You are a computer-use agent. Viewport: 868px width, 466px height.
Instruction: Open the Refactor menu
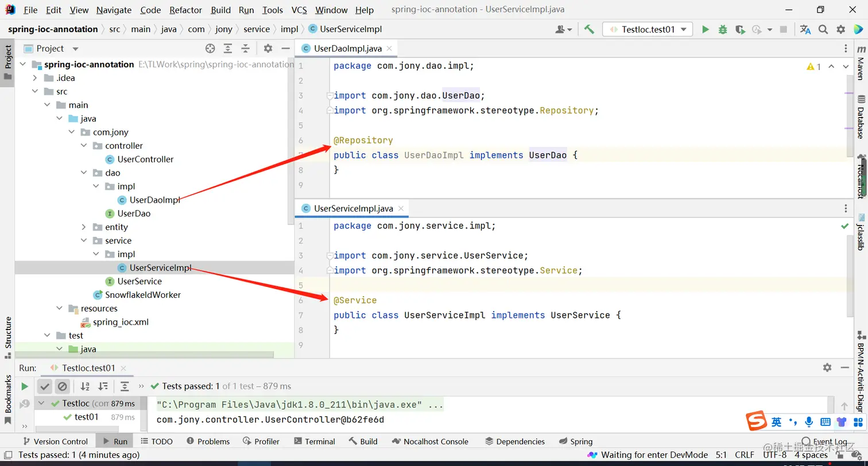pos(185,10)
